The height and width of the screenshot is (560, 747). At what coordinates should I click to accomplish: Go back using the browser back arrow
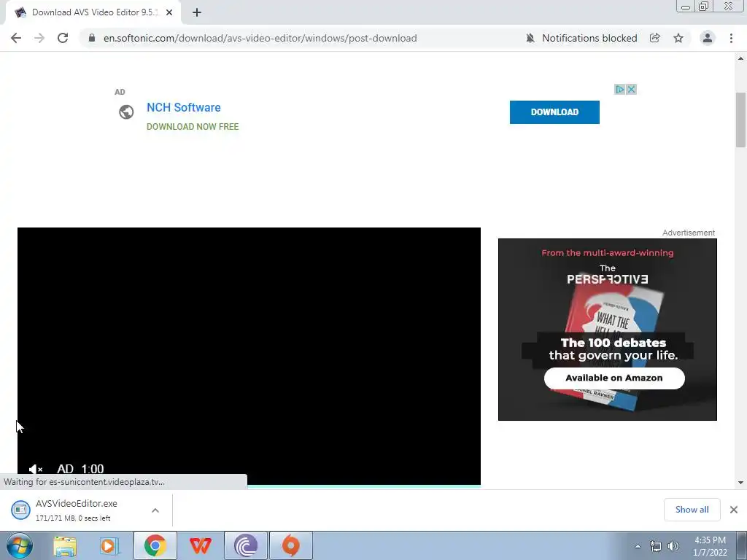(x=16, y=38)
